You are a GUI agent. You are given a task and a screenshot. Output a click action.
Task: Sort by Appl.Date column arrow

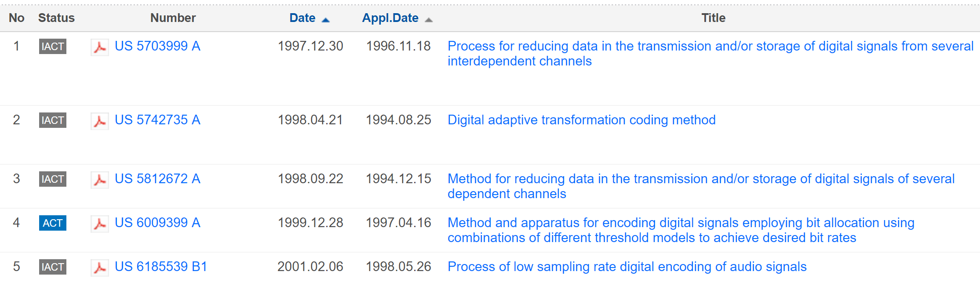coord(429,20)
